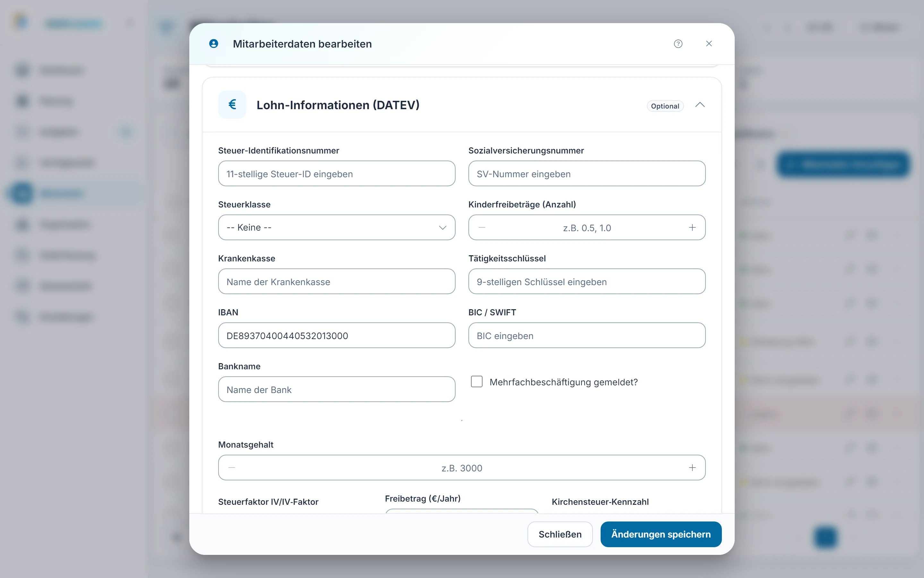Click the Tätigkeitsschlüssel input field

(x=587, y=281)
